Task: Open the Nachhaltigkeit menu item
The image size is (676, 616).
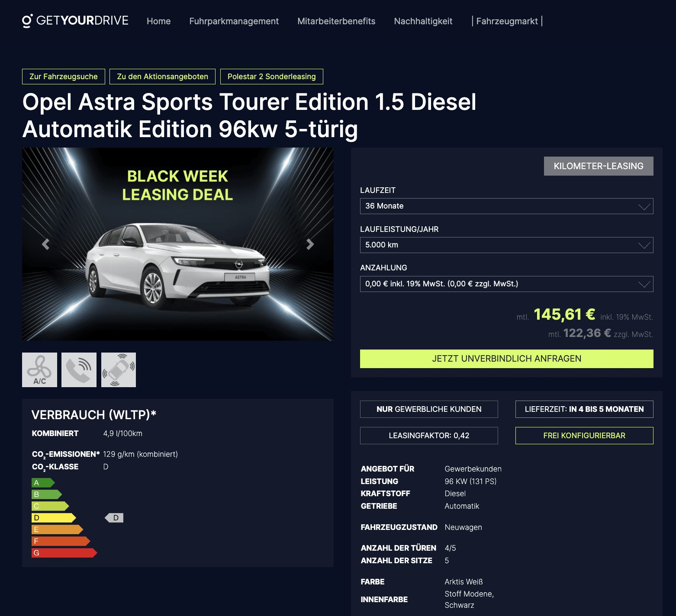Action: coord(423,21)
